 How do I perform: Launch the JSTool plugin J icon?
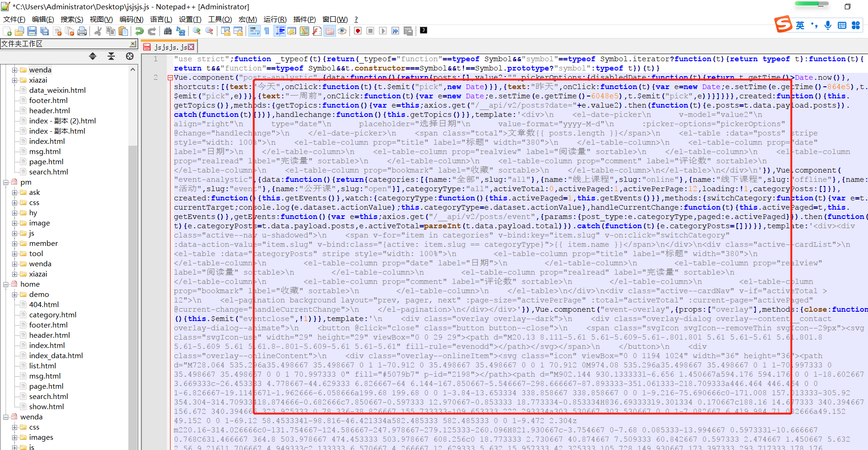click(423, 31)
